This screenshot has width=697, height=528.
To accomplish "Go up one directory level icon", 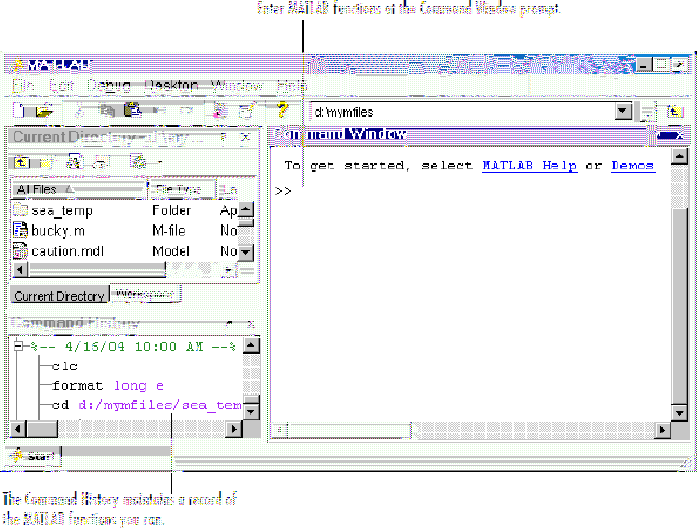I will 21,161.
